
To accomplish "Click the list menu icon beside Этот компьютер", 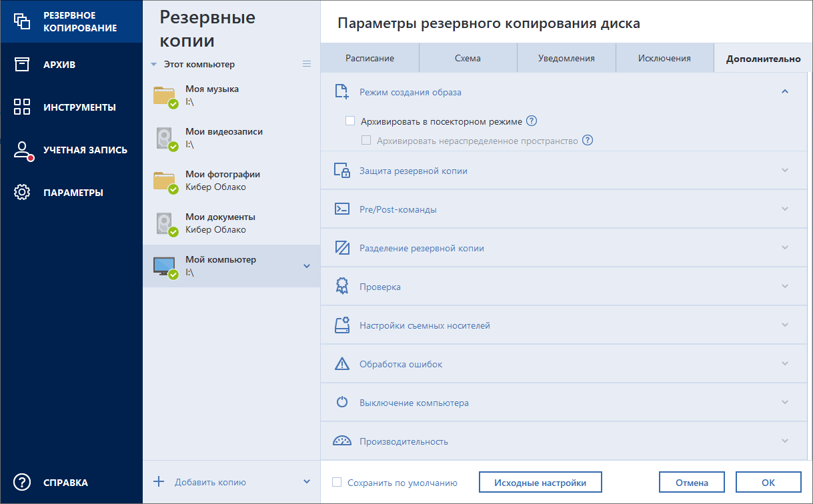I will coord(307,64).
